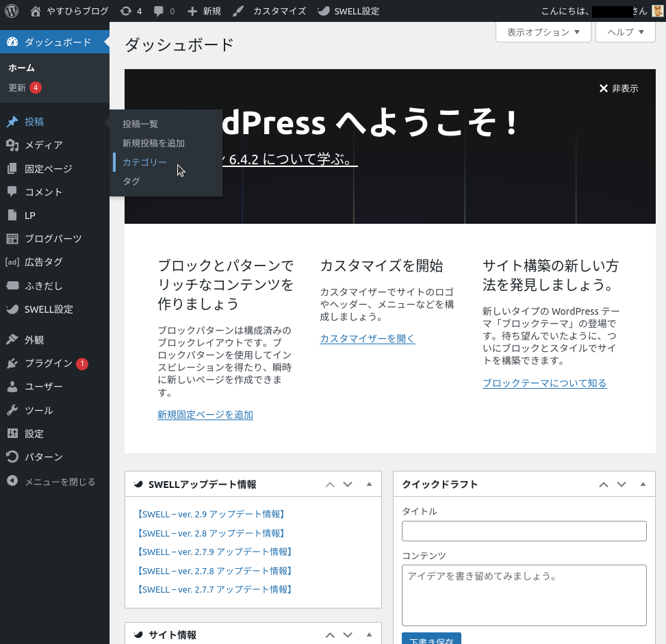Select タグ in the 投稿 submenu

point(131,181)
